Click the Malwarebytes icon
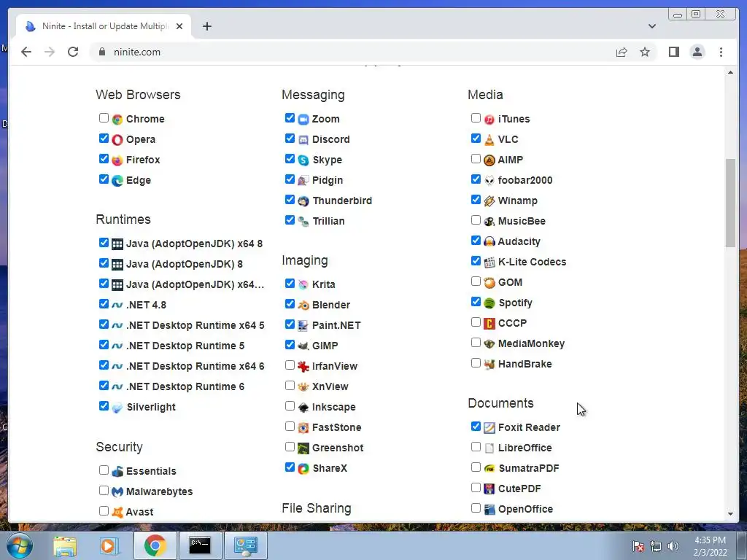The image size is (747, 560). (x=117, y=492)
